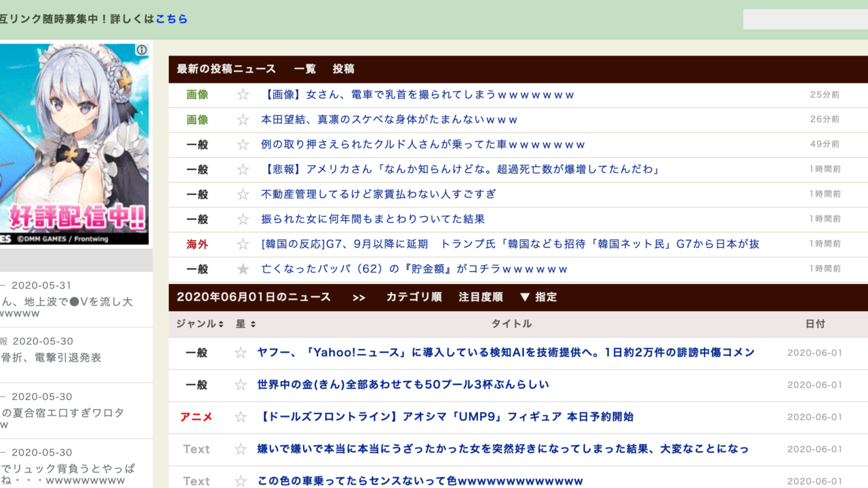Image resolution: width=868 pixels, height=488 pixels.
Task: Click the 25分前 timestamp
Action: 825,95
